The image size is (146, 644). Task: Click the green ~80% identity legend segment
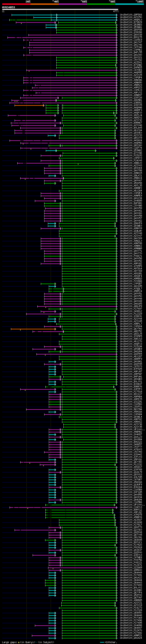[101, 4]
